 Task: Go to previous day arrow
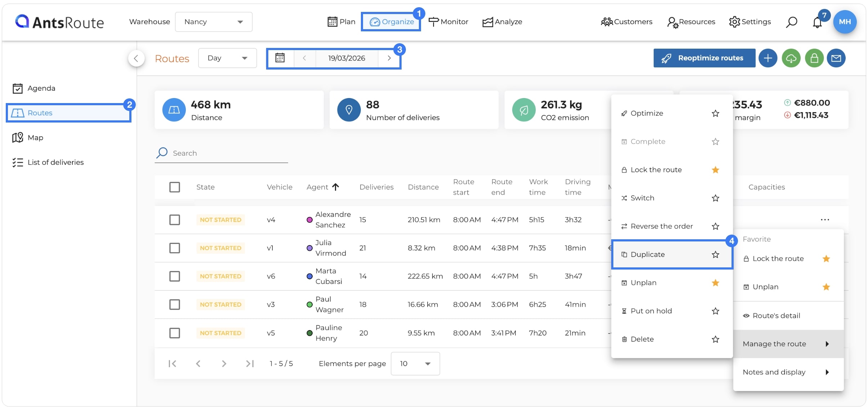304,58
